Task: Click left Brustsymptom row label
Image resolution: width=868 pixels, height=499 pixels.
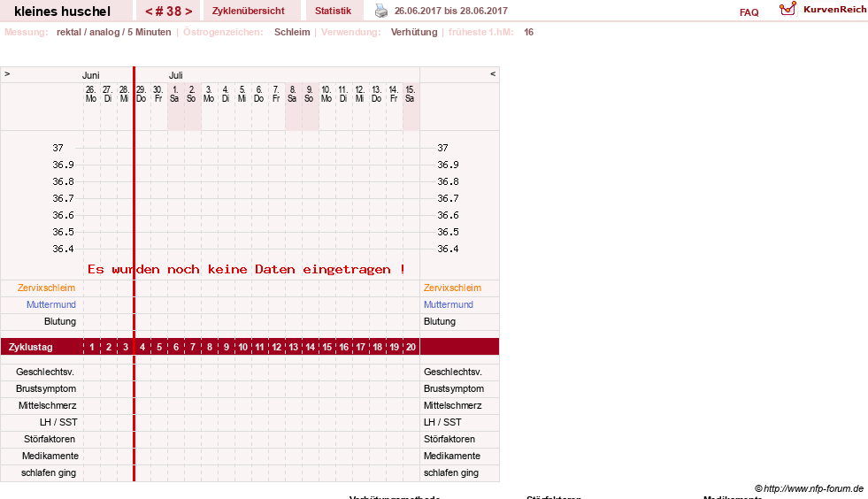Action: click(46, 388)
